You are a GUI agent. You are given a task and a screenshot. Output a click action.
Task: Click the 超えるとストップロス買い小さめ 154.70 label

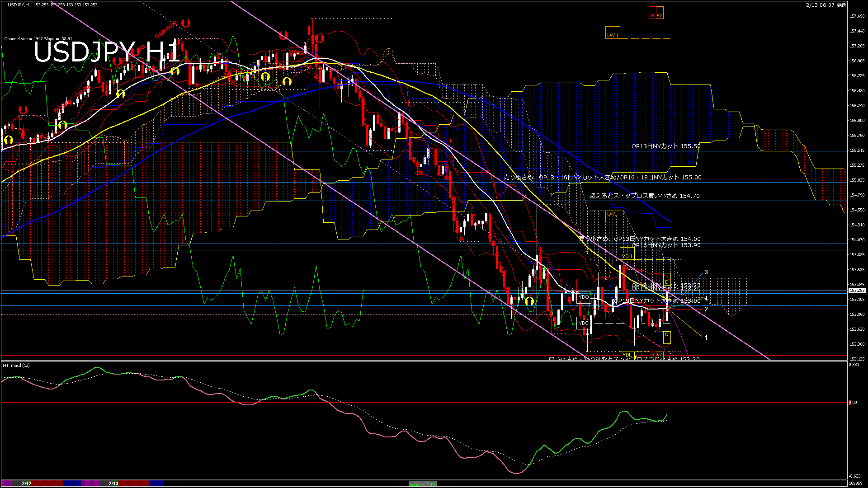coord(644,196)
